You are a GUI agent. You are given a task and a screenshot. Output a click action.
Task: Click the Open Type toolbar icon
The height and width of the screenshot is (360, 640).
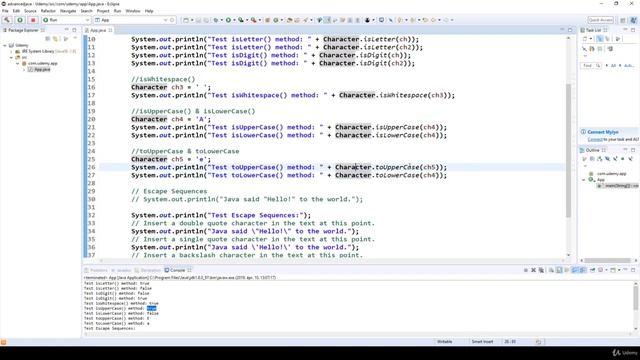coord(289,20)
